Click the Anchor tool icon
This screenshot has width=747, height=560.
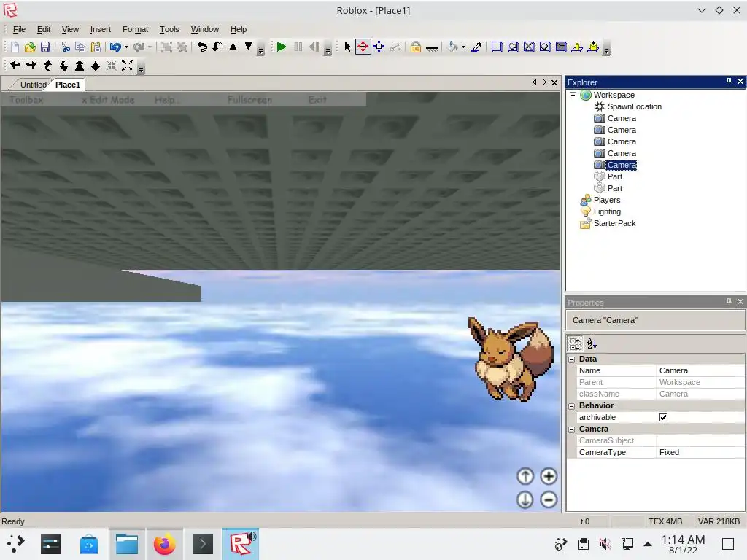432,47
